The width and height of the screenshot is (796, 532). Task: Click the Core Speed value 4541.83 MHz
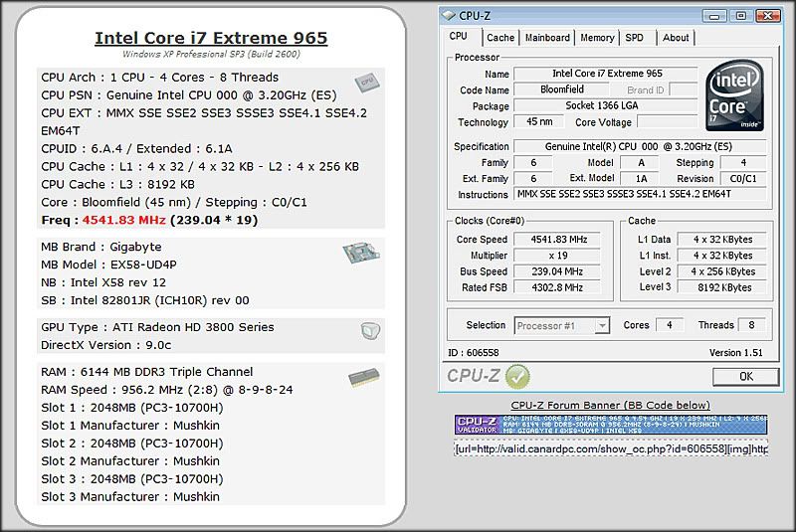[x=557, y=240]
